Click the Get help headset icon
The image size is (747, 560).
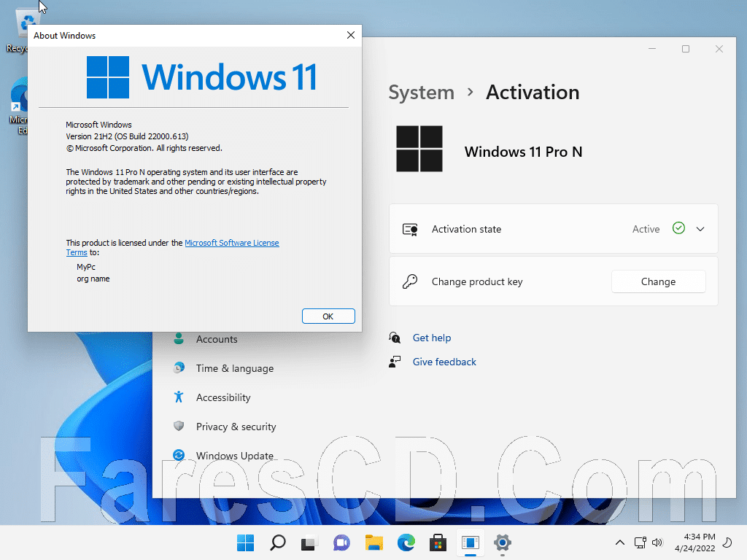(x=395, y=338)
